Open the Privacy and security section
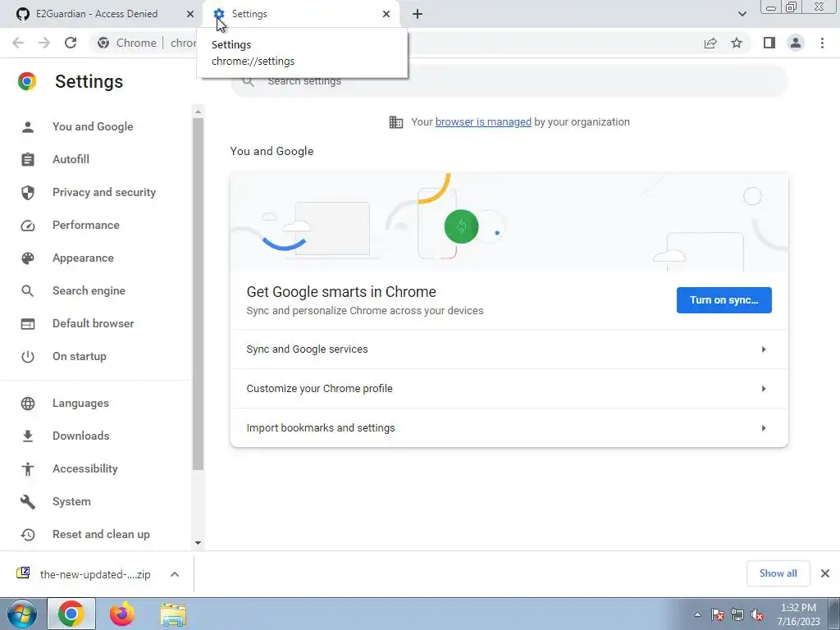 tap(104, 192)
